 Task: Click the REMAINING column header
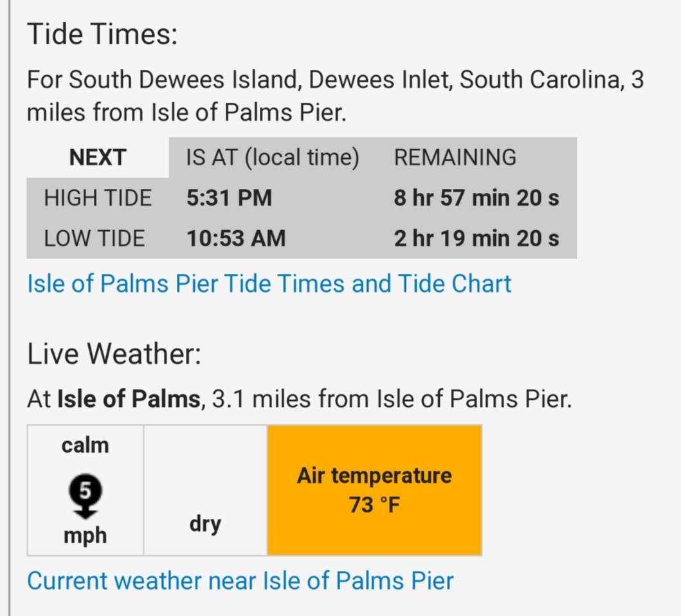pyautogui.click(x=455, y=158)
